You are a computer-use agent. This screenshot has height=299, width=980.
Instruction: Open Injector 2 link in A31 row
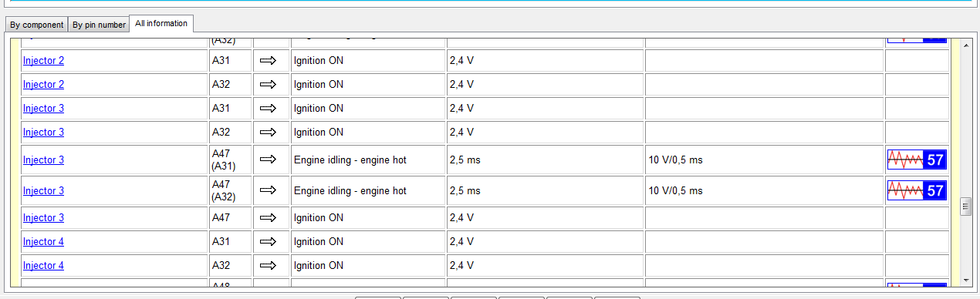(43, 60)
